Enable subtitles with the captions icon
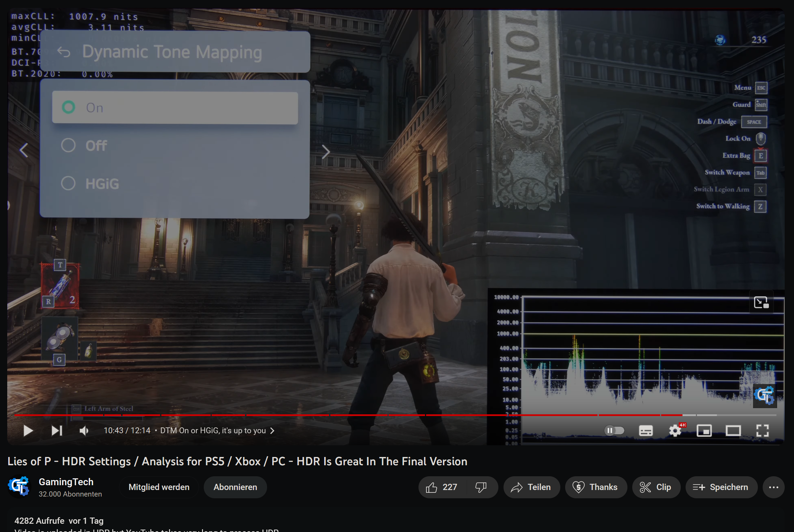The width and height of the screenshot is (794, 532). (645, 430)
